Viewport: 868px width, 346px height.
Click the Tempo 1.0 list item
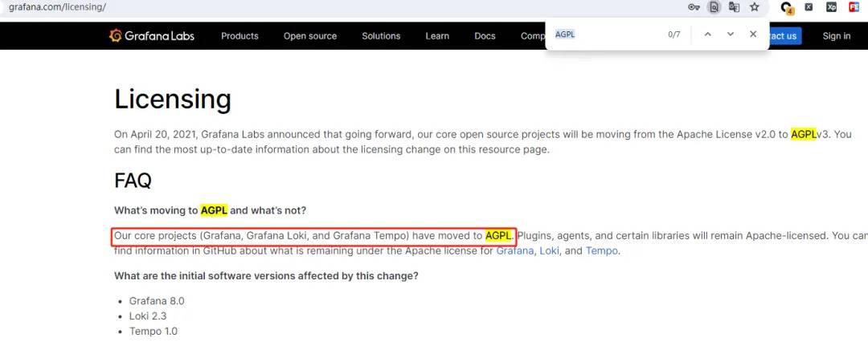(154, 332)
